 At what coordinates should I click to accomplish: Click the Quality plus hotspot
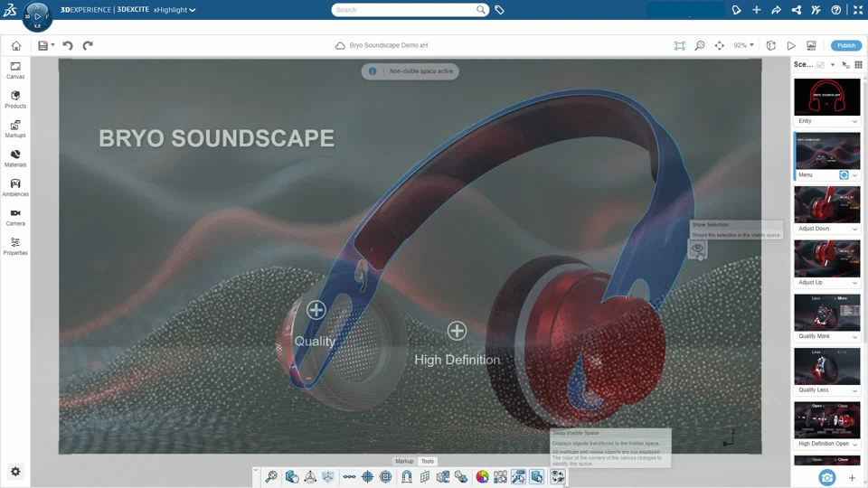coord(316,310)
